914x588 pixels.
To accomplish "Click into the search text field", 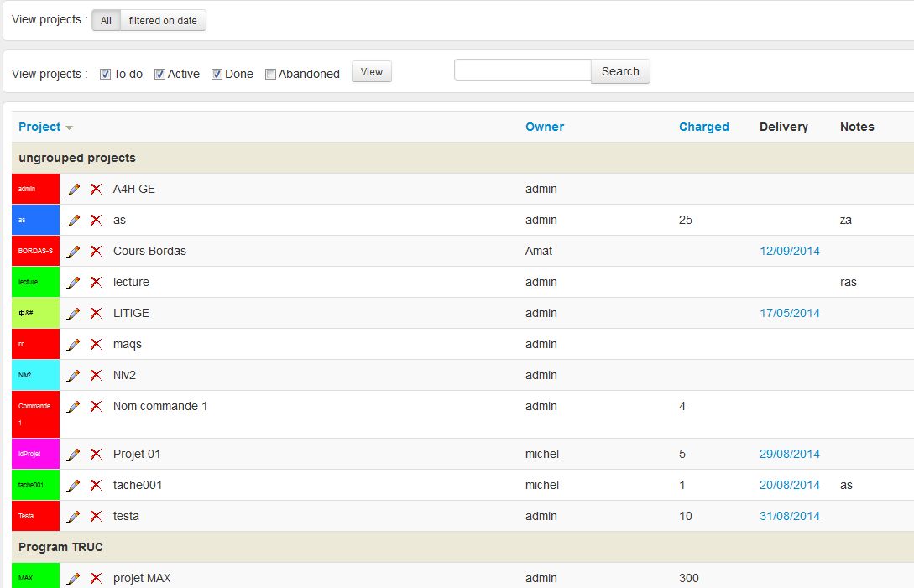I will (522, 70).
